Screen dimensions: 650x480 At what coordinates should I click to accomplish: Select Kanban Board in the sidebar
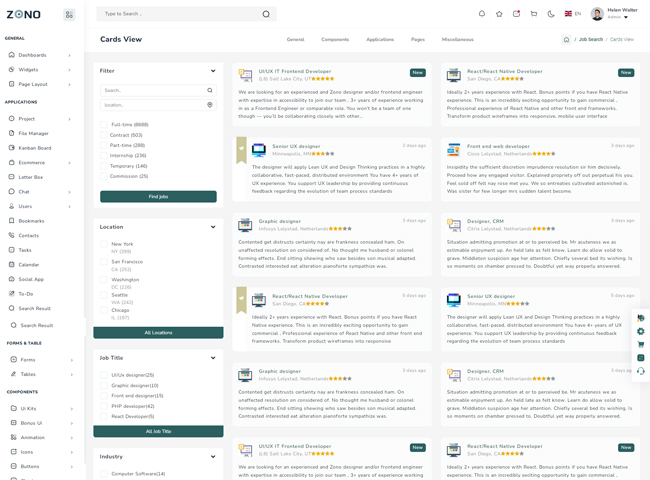pyautogui.click(x=35, y=148)
